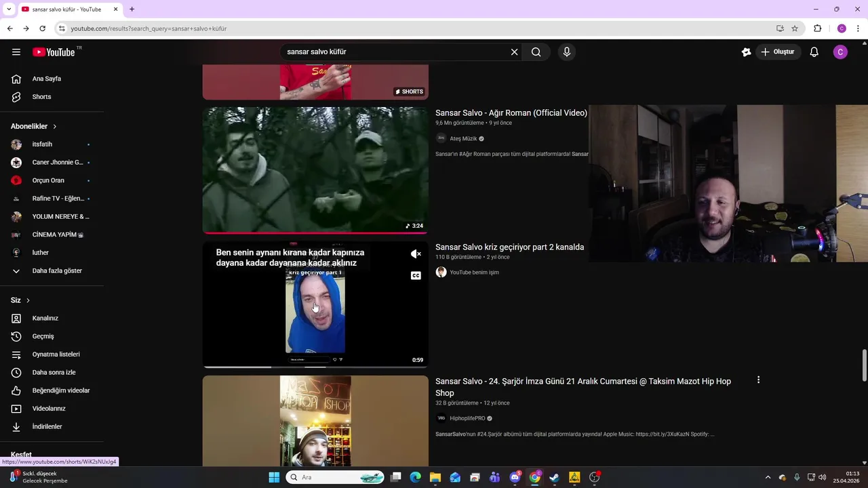Go back with the browser back arrow
The width and height of the screenshot is (868, 488).
pos(9,28)
